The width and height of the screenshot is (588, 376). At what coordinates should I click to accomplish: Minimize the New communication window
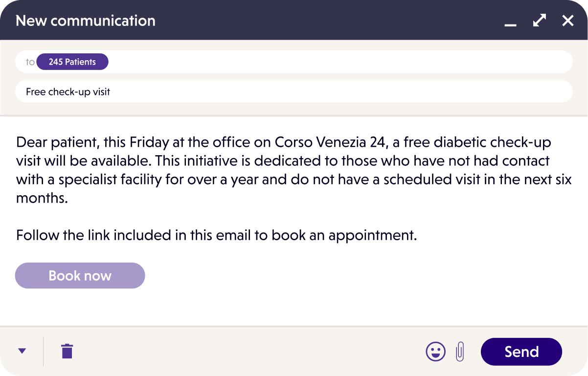(510, 23)
